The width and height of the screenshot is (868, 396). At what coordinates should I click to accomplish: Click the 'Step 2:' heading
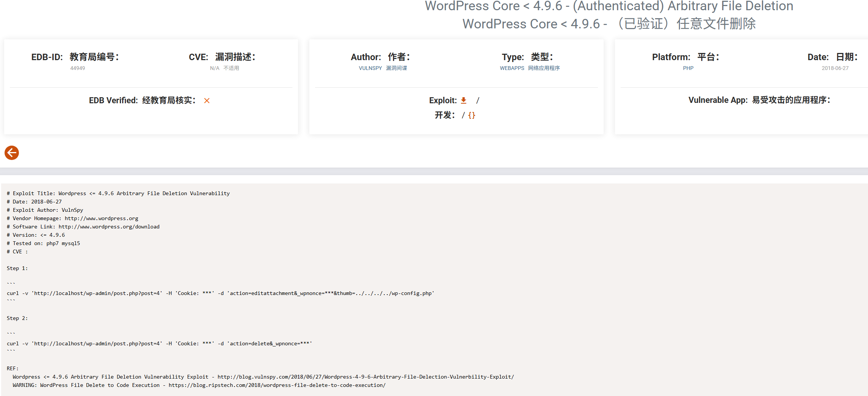tap(17, 318)
